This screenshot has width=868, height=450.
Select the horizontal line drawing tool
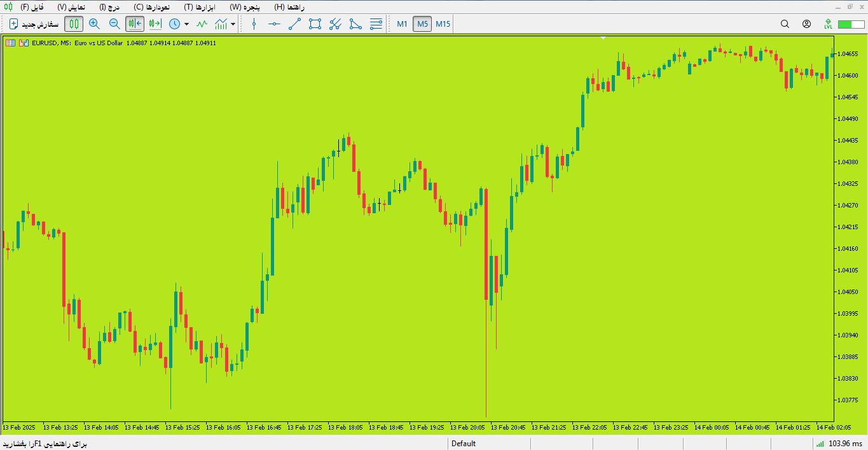pos(274,24)
